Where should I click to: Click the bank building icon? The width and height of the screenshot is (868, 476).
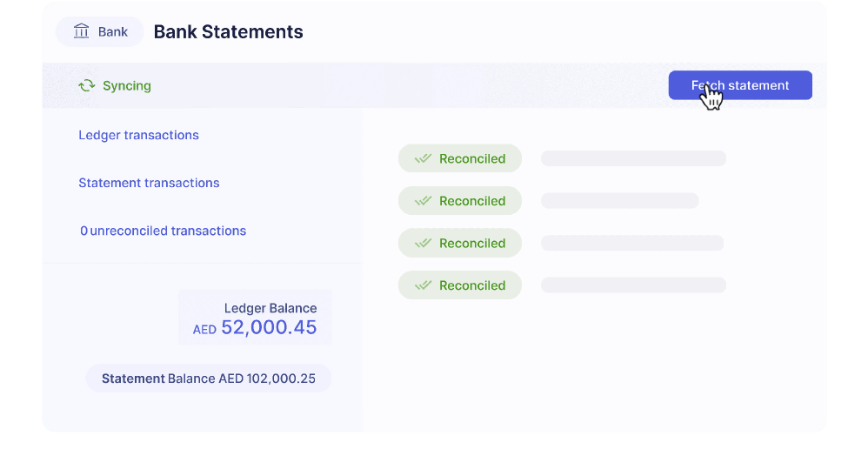point(82,31)
